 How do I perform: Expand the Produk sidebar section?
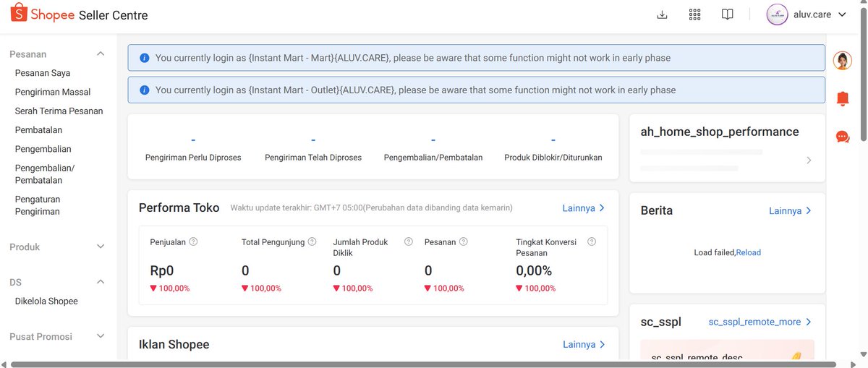pos(101,247)
